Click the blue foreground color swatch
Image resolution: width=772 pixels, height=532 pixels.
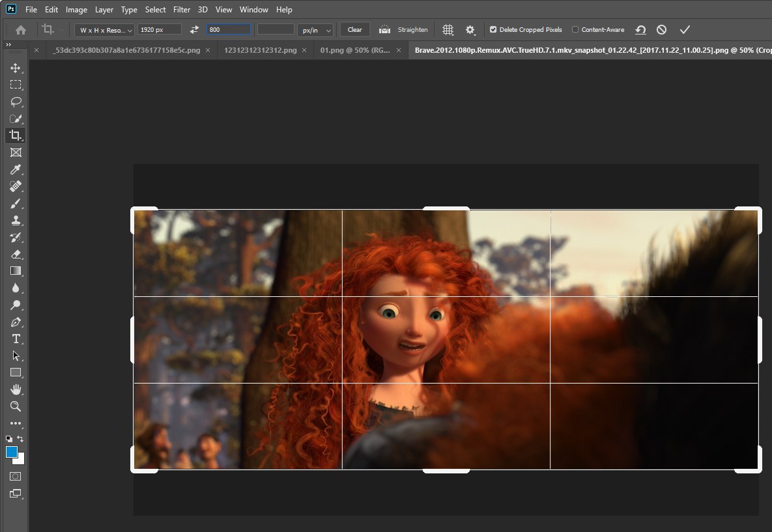pos(11,452)
